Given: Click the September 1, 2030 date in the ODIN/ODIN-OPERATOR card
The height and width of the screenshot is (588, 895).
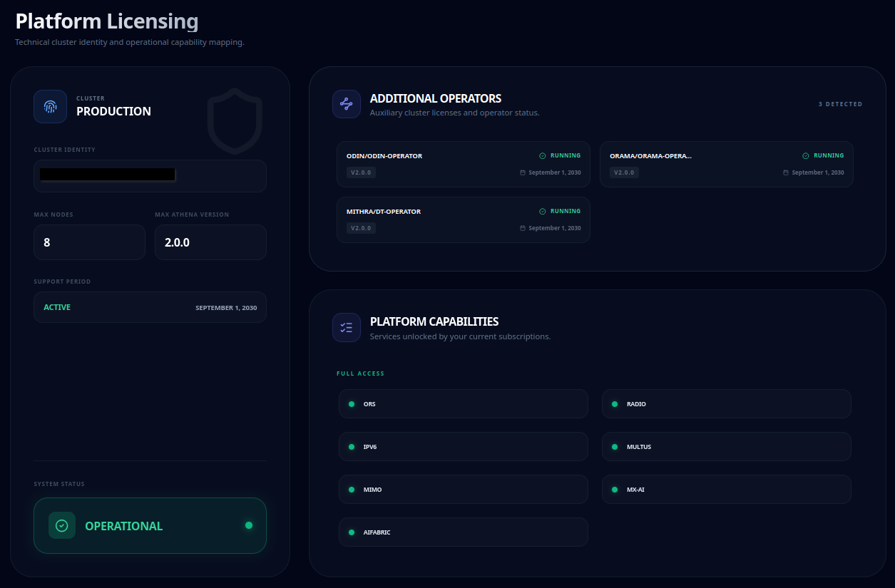Looking at the screenshot, I should [555, 172].
